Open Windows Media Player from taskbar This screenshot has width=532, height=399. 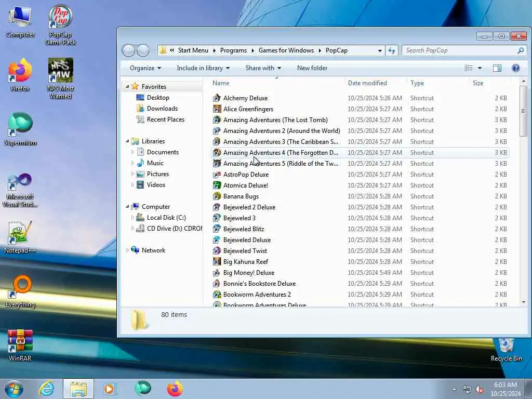pyautogui.click(x=110, y=389)
